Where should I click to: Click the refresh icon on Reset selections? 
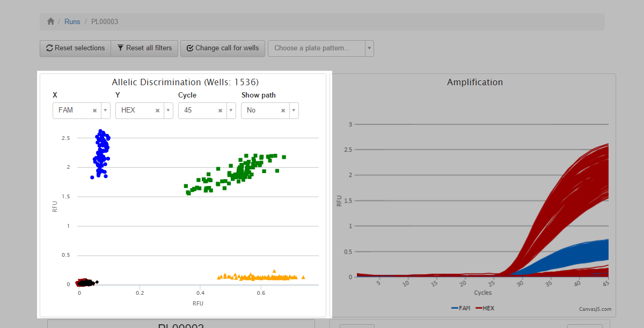(49, 48)
